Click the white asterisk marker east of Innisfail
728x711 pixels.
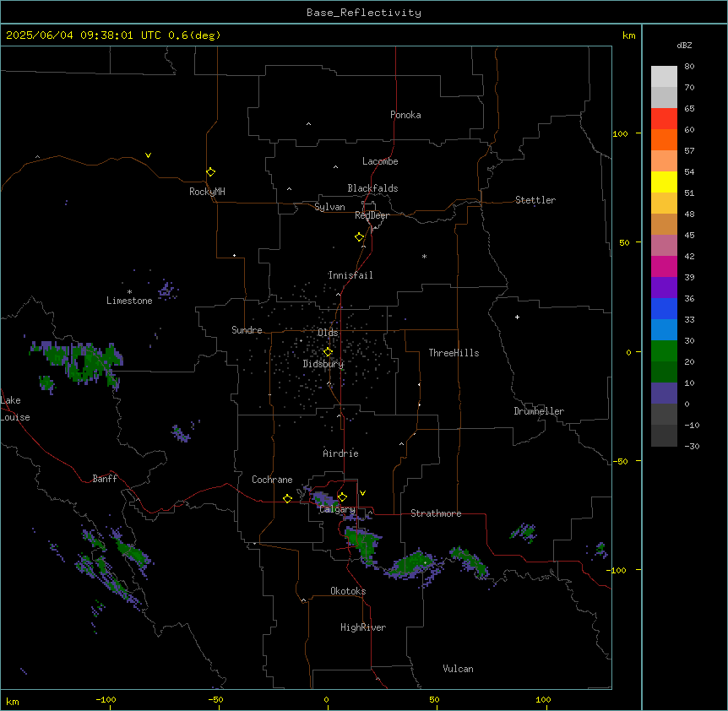[x=424, y=256]
